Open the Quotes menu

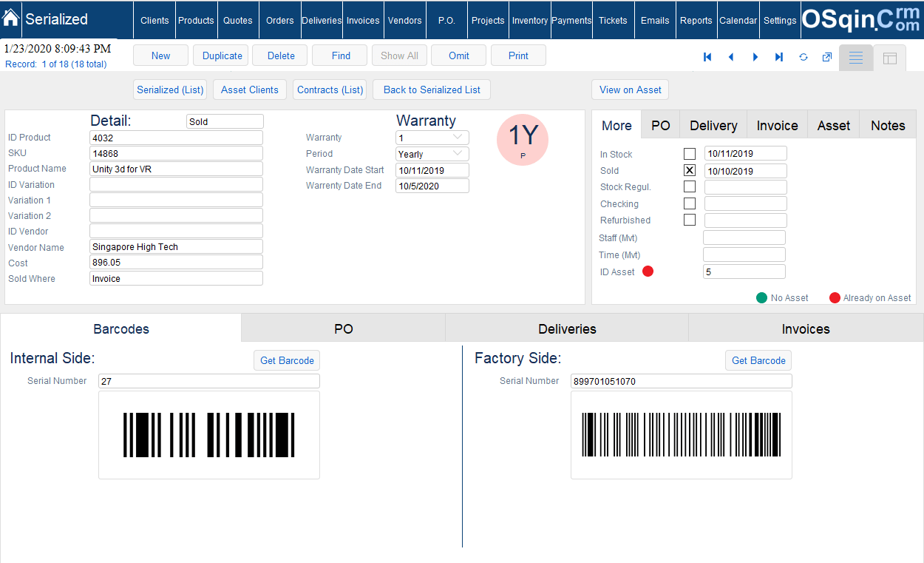tap(238, 20)
